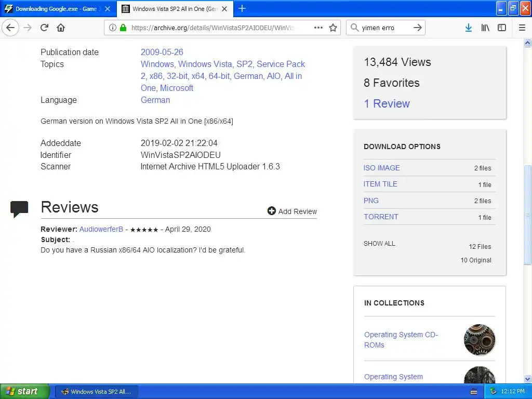Open the 2009-05-26 publication date link
The image size is (532, 399).
162,52
